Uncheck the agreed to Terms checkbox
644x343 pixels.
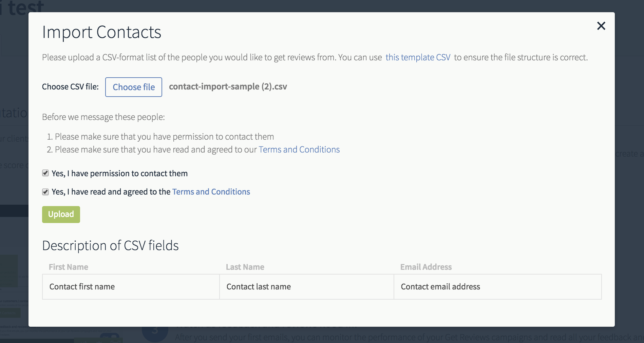pyautogui.click(x=45, y=192)
